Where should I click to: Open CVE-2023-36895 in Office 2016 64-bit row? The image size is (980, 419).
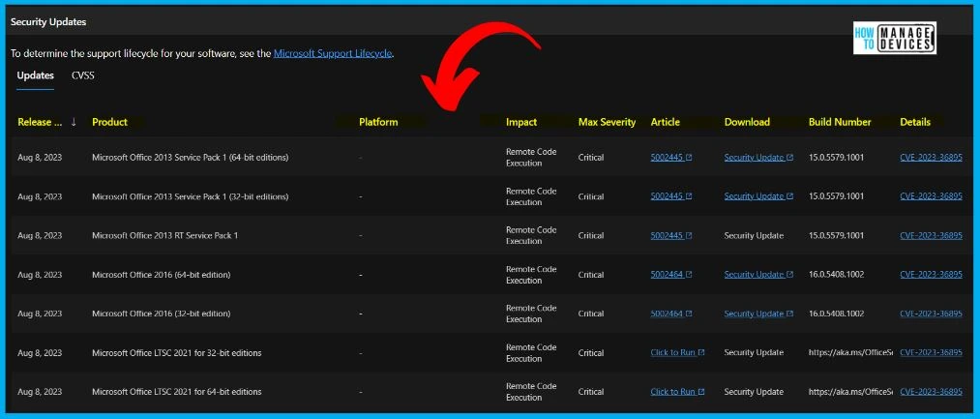(932, 275)
